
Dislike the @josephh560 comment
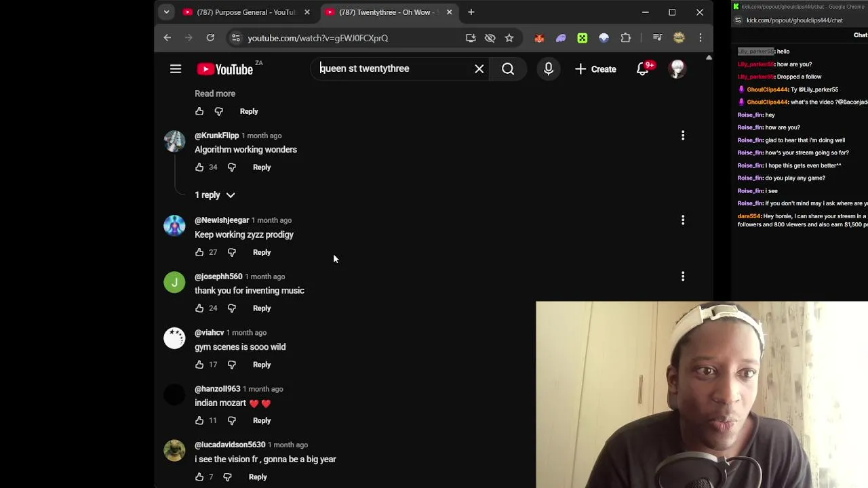pyautogui.click(x=232, y=308)
